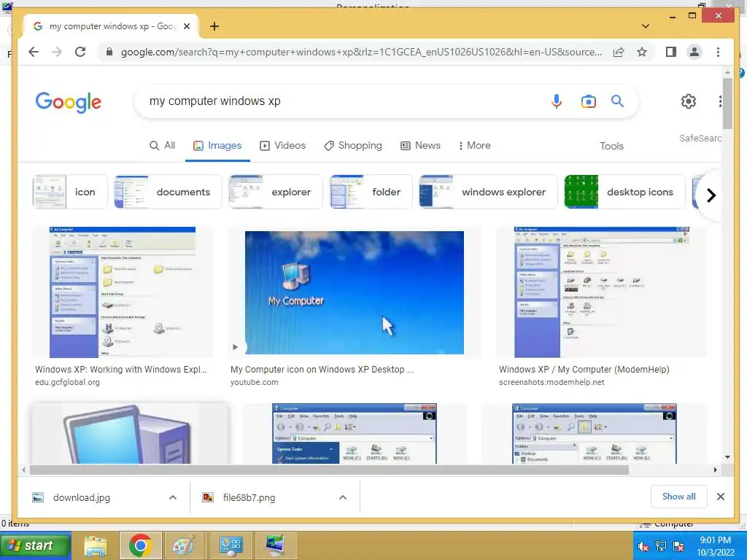
Task: Click the edu.gcfglobal.org source text
Action: (67, 382)
